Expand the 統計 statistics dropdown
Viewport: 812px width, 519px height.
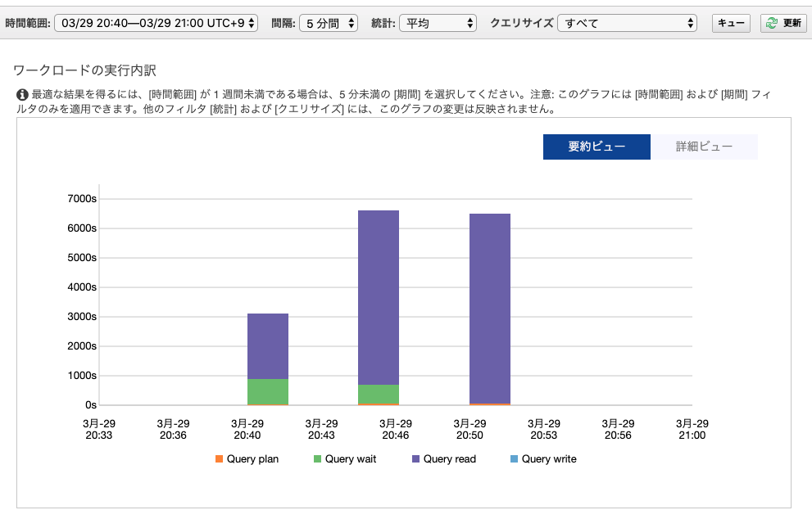pos(438,23)
